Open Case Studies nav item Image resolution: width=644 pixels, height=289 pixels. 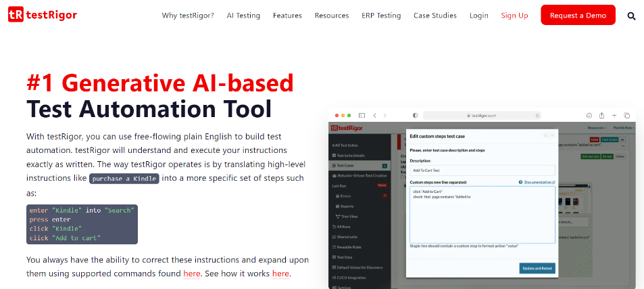(435, 16)
